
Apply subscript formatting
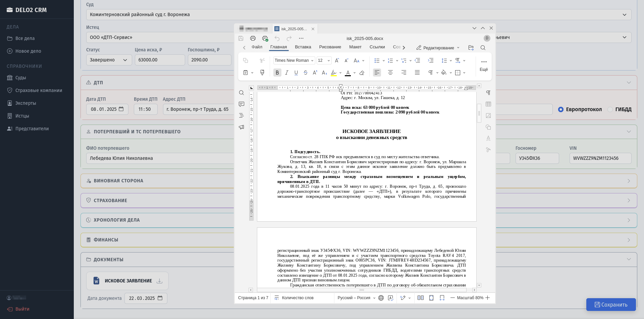click(x=324, y=73)
